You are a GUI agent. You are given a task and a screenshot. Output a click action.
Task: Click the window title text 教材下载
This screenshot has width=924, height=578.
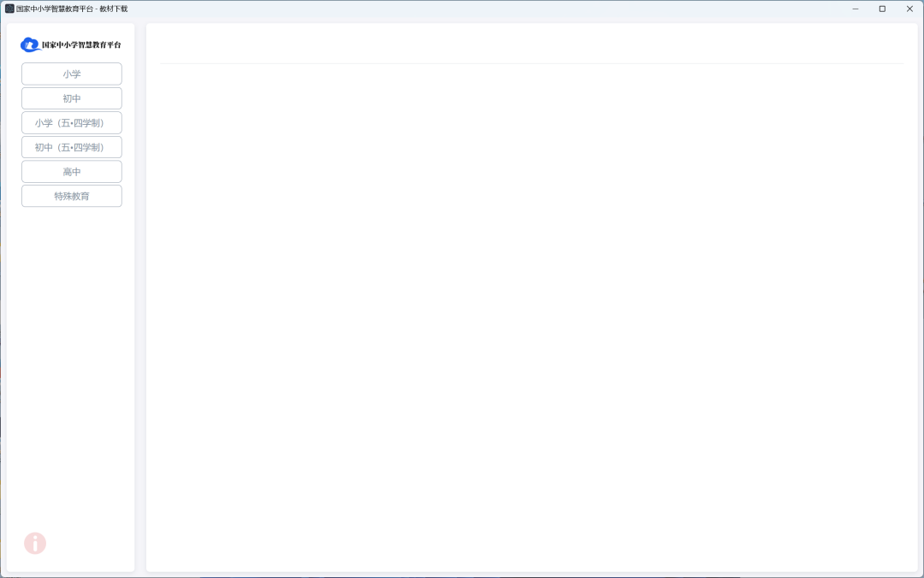[x=113, y=9]
